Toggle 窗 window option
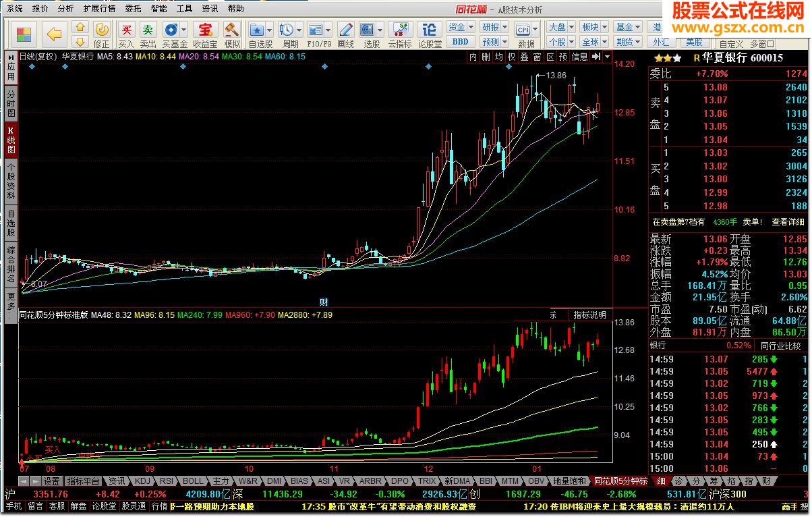The height and width of the screenshot is (517, 812). 537,57
